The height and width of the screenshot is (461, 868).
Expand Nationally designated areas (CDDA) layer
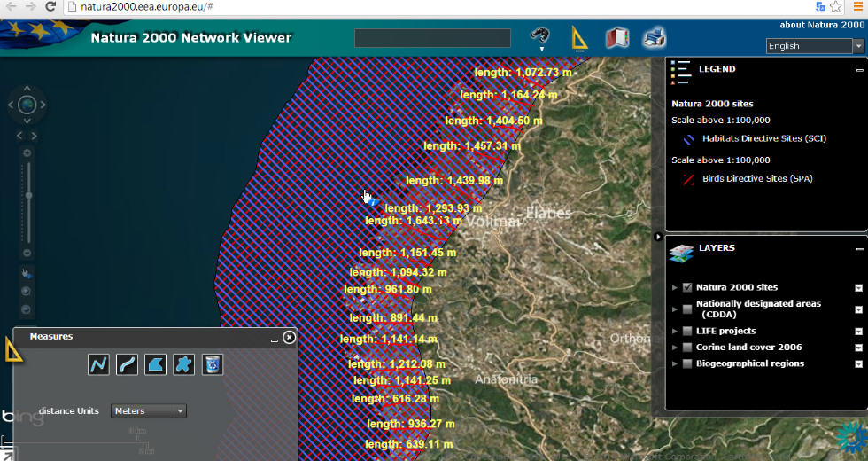675,309
